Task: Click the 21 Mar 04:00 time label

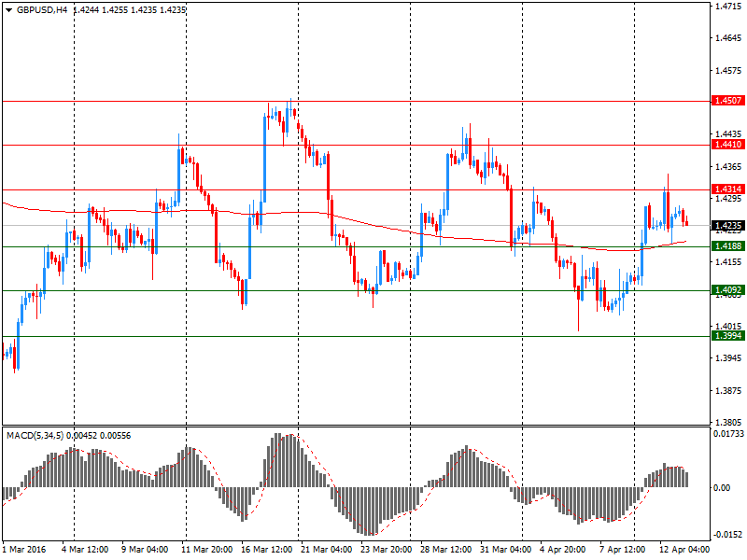Action: click(326, 550)
